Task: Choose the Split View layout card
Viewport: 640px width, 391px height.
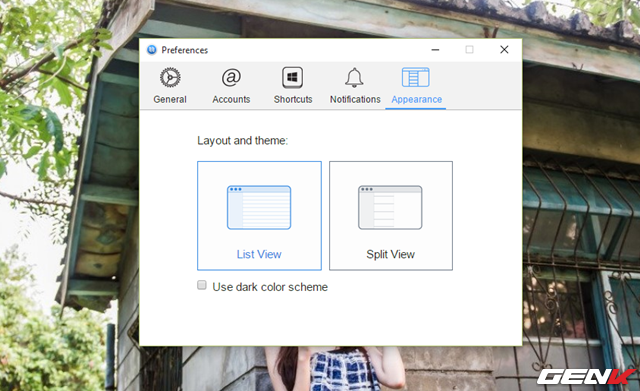Action: 391,215
